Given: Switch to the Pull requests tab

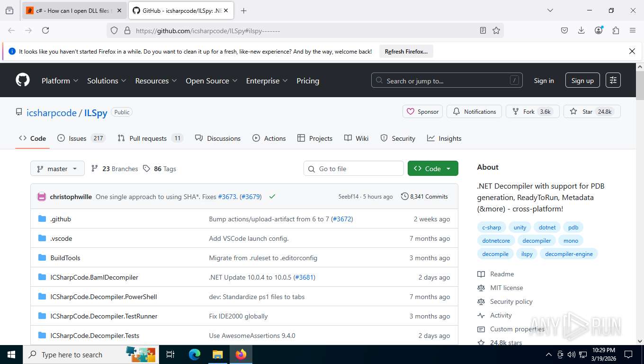Looking at the screenshot, I should tap(150, 138).
